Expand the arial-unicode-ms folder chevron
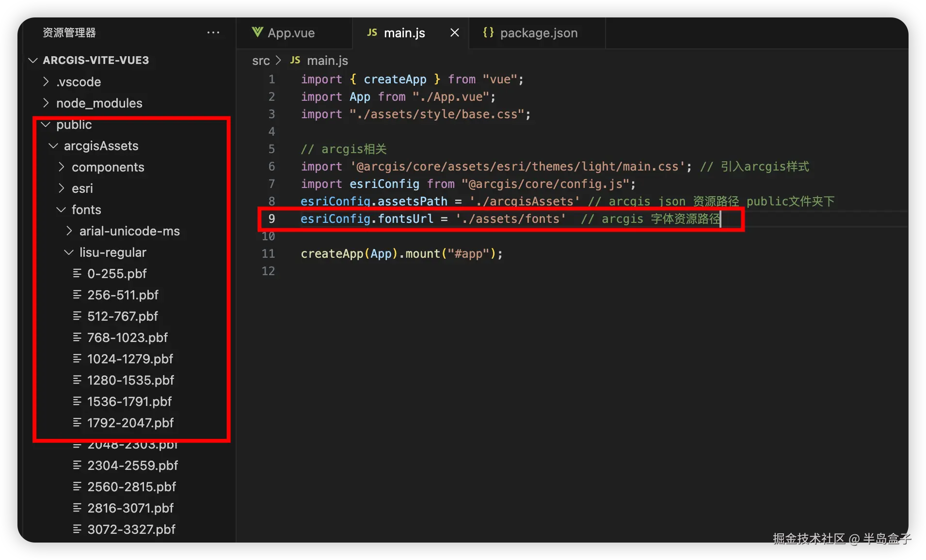The width and height of the screenshot is (926, 560). [x=69, y=231]
